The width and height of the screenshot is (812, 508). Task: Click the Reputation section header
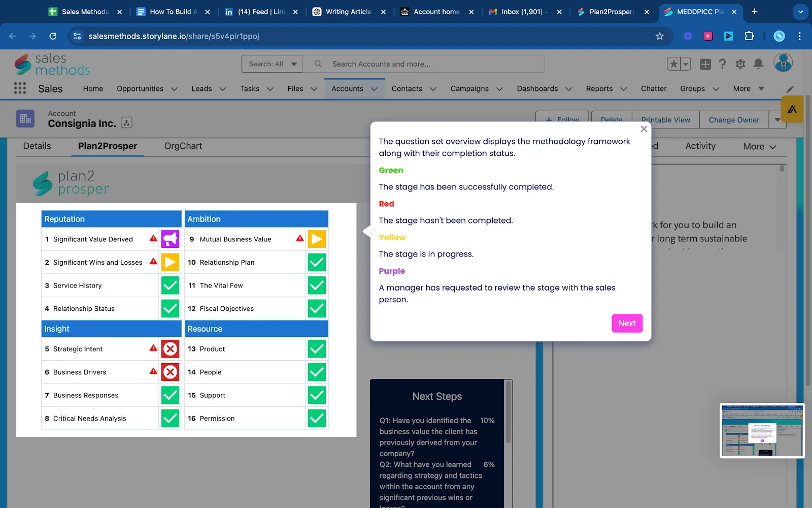111,219
